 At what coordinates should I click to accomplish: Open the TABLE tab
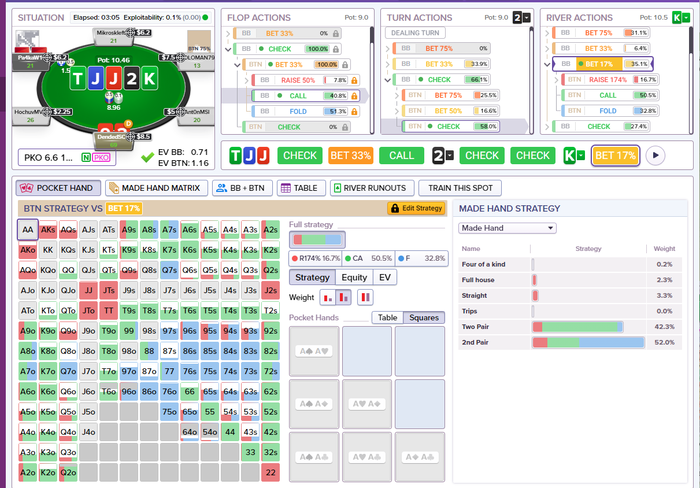(299, 188)
